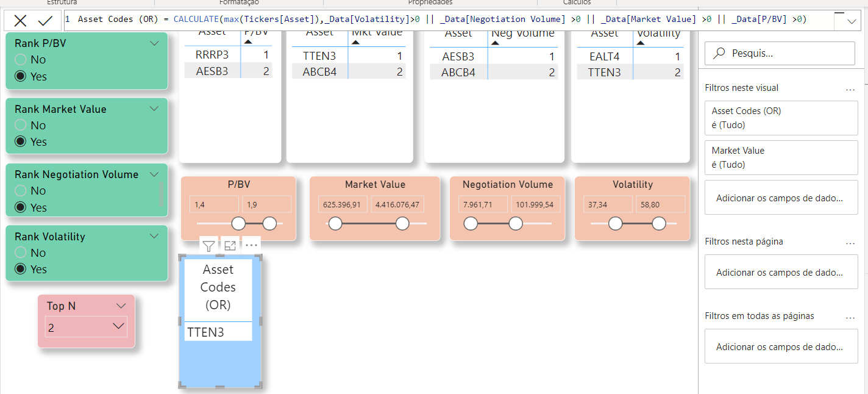Commit the formula with the checkmark
Image resolution: width=868 pixels, height=394 pixels.
click(45, 21)
